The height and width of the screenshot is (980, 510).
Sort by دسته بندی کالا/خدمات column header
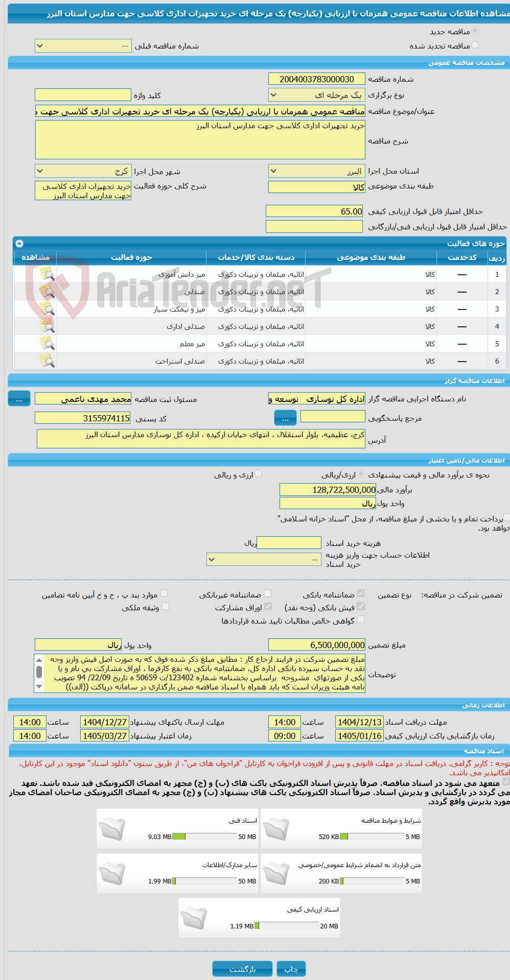tap(256, 258)
